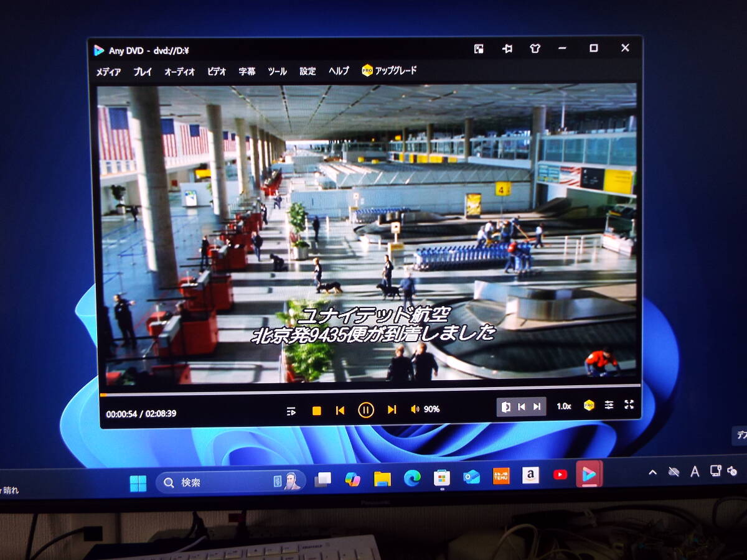Open Microsoft Edge from the taskbar

pos(412,478)
